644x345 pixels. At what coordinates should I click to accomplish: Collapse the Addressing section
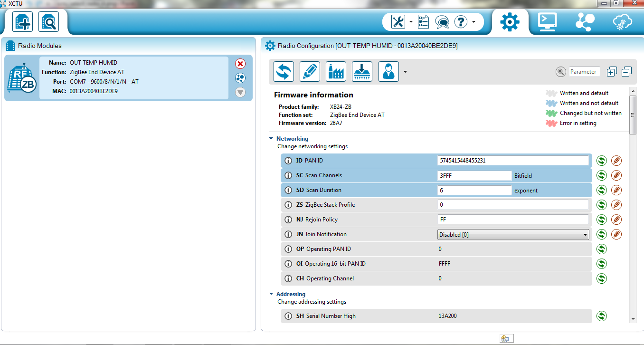271,294
